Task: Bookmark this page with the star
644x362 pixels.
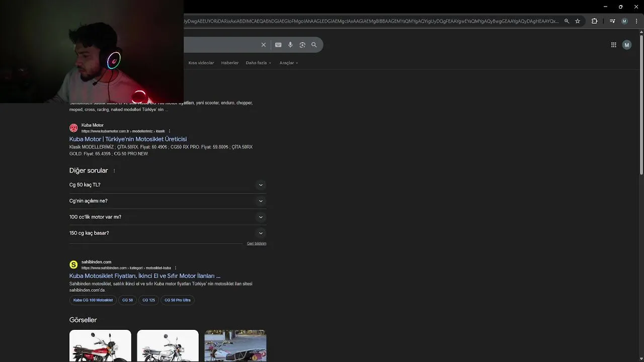Action: click(578, 21)
